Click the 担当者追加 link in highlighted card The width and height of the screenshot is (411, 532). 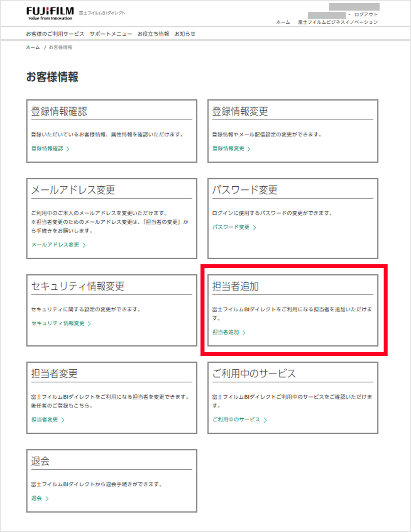click(229, 332)
